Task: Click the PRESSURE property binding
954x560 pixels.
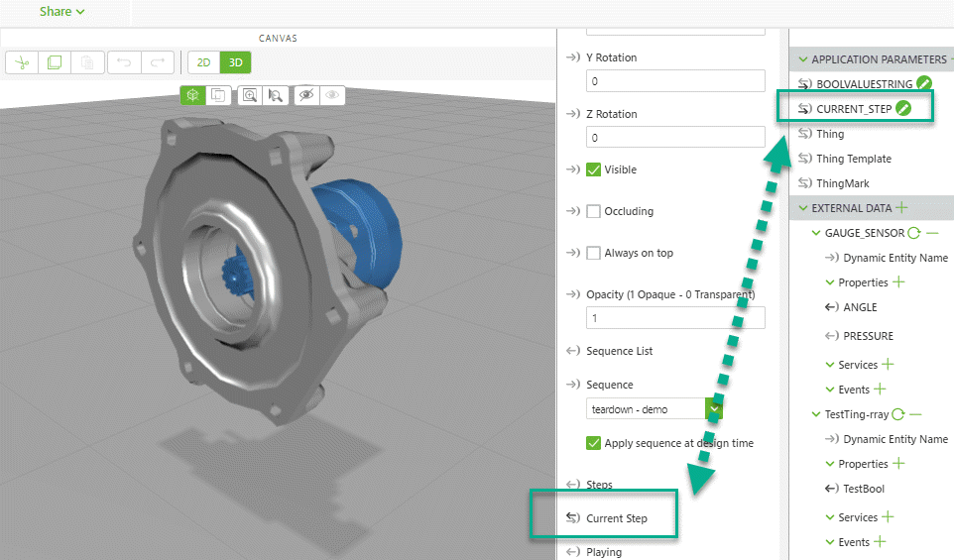Action: [868, 336]
